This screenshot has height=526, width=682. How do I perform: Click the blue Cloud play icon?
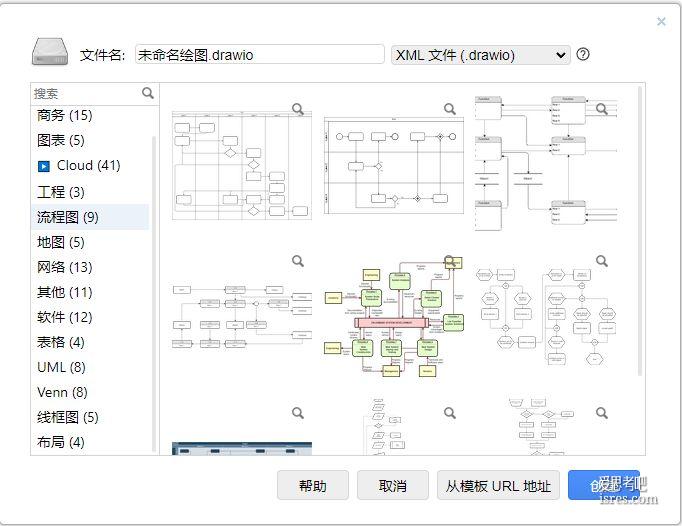(x=44, y=166)
